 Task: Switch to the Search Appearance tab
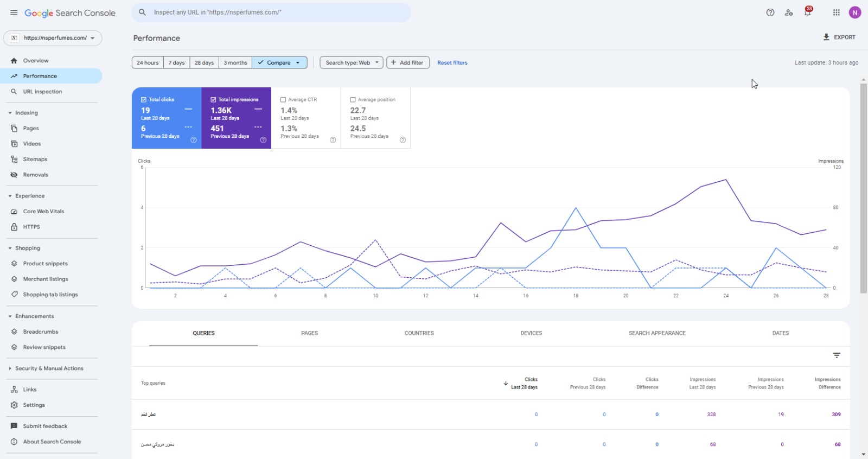657,333
